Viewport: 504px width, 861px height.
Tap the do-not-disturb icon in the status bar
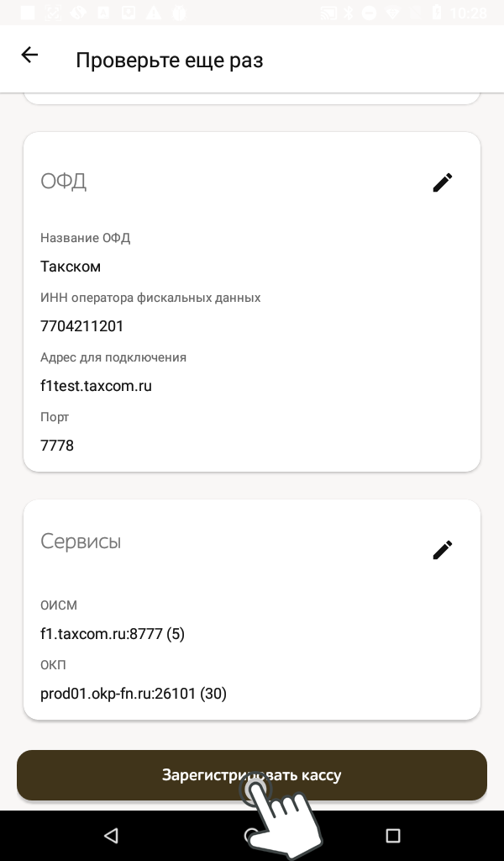coord(368,13)
